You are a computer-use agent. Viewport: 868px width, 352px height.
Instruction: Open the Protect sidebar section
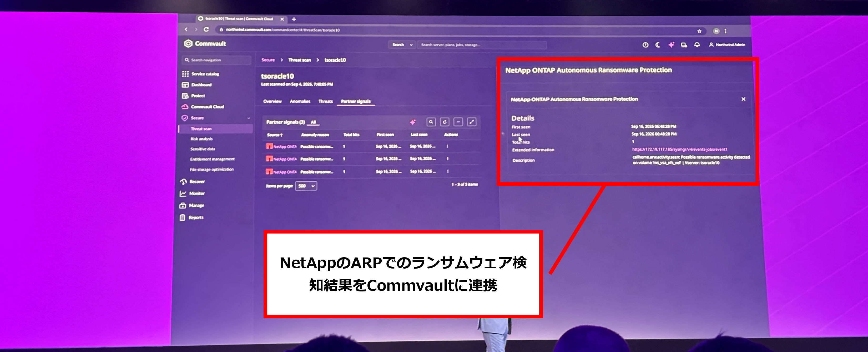click(193, 96)
